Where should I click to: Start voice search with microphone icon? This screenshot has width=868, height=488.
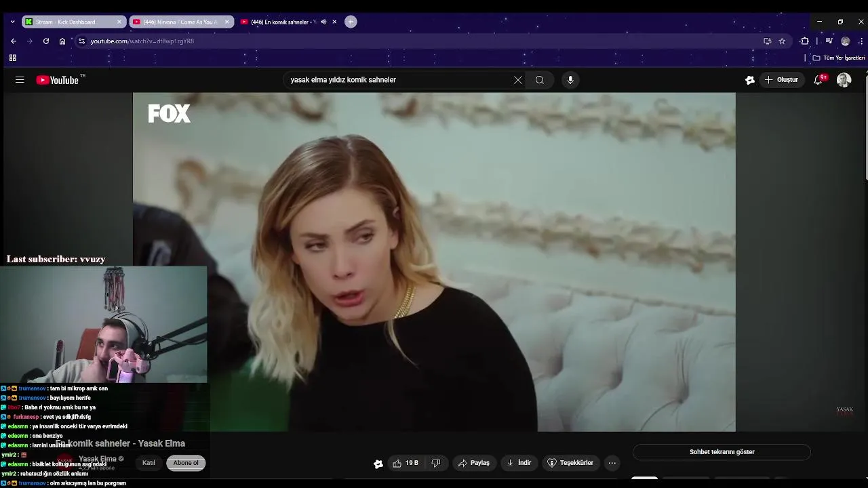570,80
